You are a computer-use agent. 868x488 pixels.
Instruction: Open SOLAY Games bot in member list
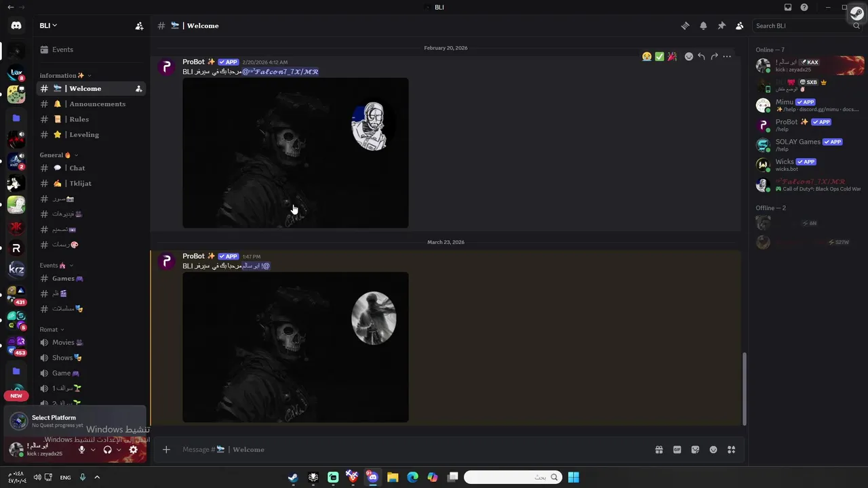pos(810,145)
